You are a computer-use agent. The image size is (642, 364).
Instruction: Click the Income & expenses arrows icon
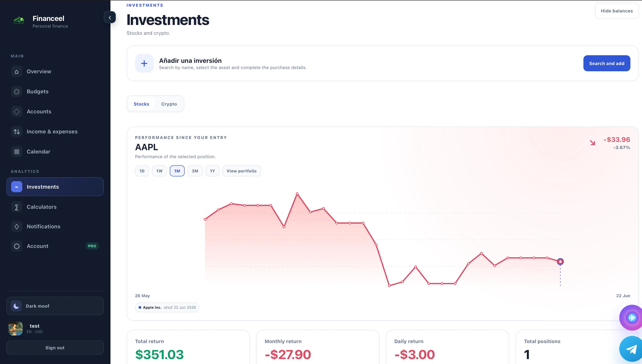coord(16,132)
